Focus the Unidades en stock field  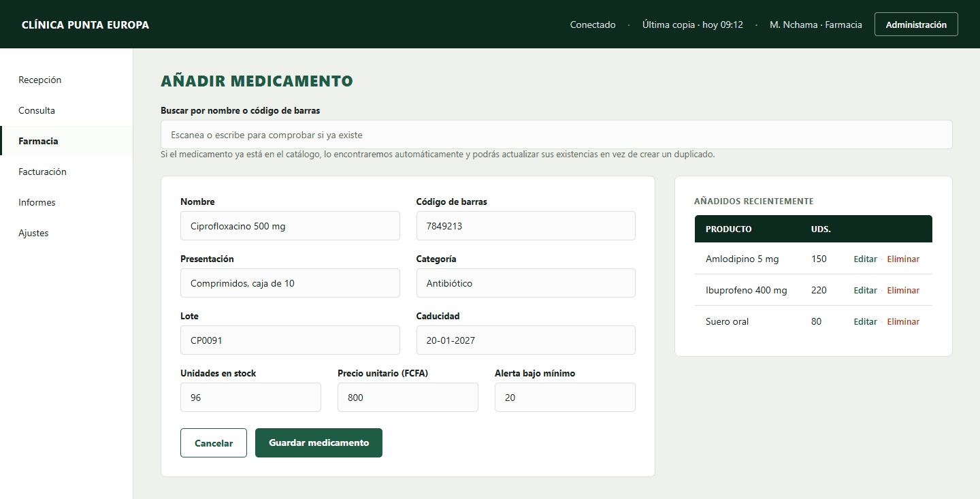[250, 398]
